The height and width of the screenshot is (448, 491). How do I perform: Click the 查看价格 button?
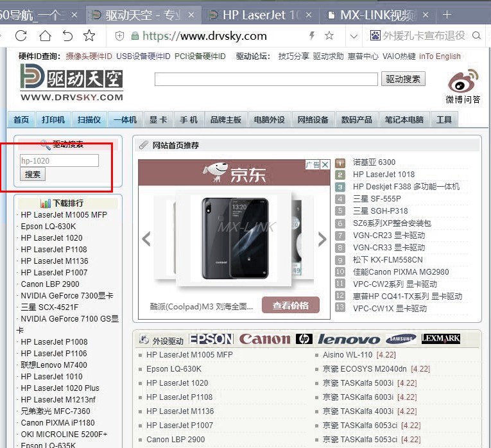pos(291,306)
